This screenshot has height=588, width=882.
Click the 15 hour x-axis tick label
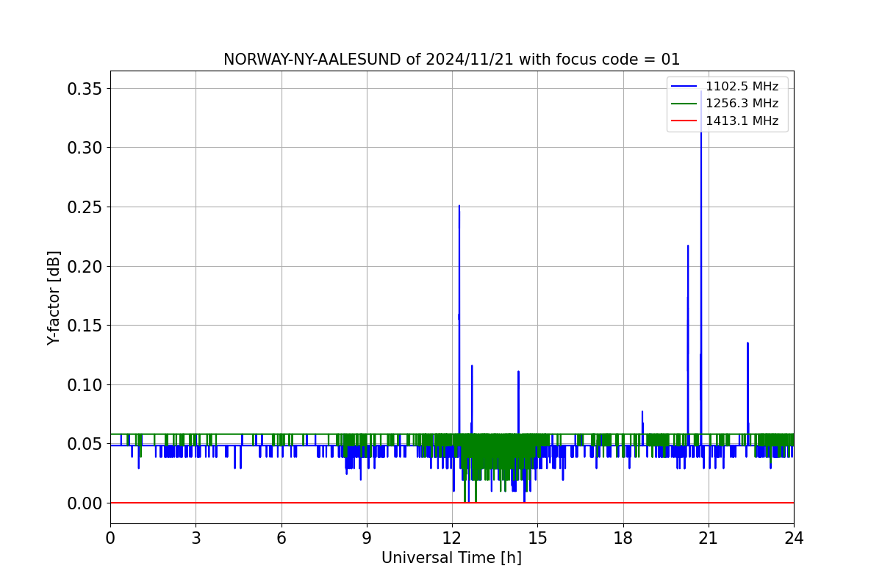(x=537, y=537)
